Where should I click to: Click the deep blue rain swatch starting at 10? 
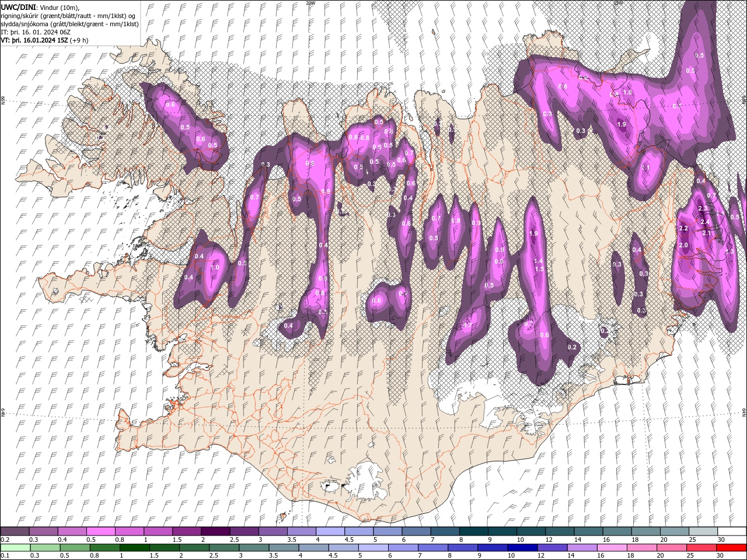coord(522,548)
